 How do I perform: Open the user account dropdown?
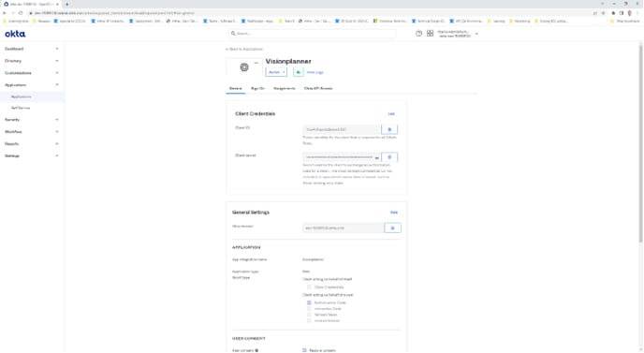tap(458, 34)
